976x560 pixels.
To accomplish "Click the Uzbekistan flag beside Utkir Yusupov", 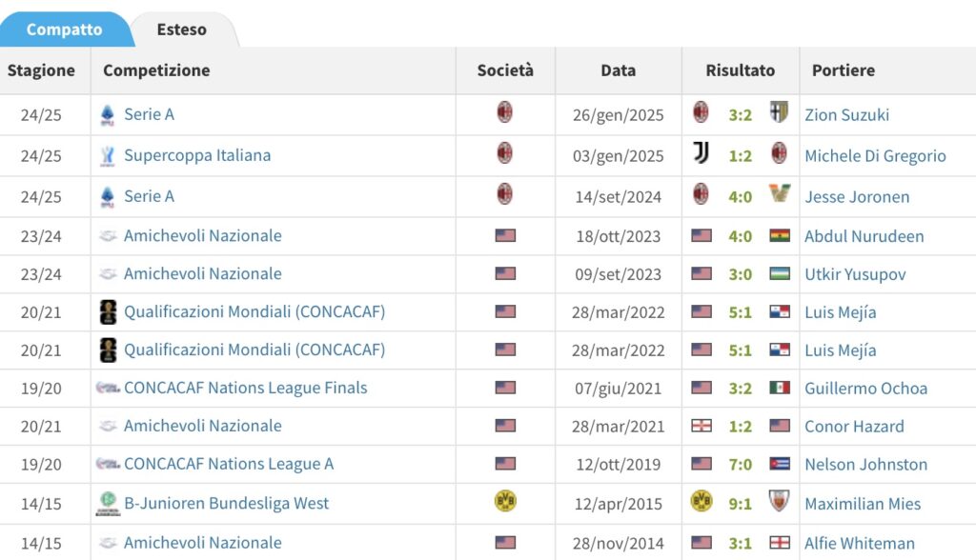I will 779,273.
